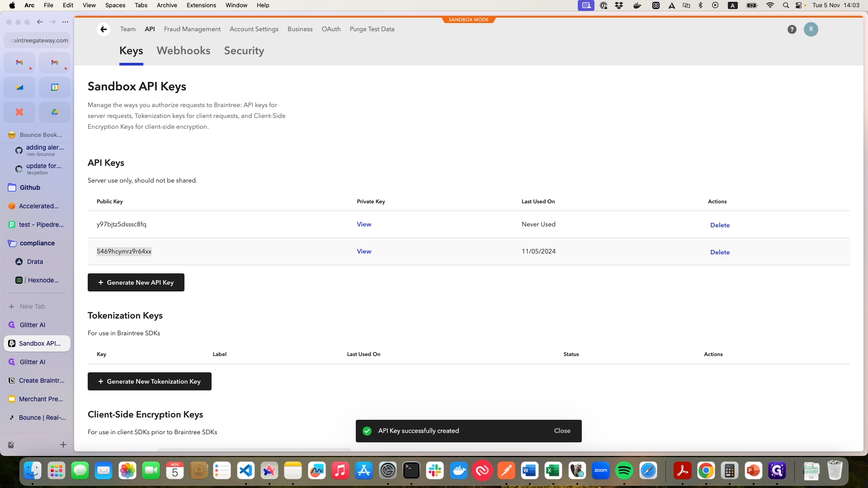Viewport: 868px width, 488px height.
Task: Open the pinned red X tab
Action: pyautogui.click(x=19, y=112)
